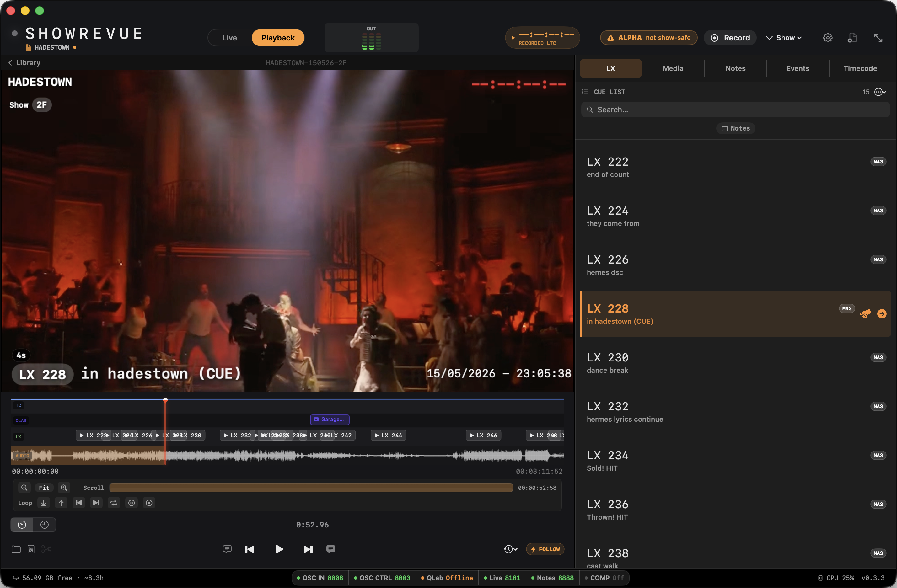Click OSC IN 8008 status indicator
The image size is (897, 588).
click(320, 578)
